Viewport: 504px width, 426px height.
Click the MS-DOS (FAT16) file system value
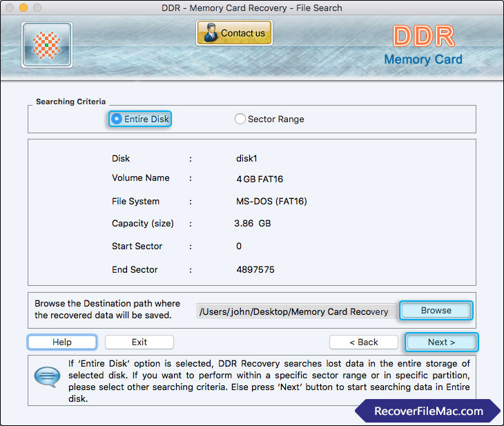click(x=271, y=202)
